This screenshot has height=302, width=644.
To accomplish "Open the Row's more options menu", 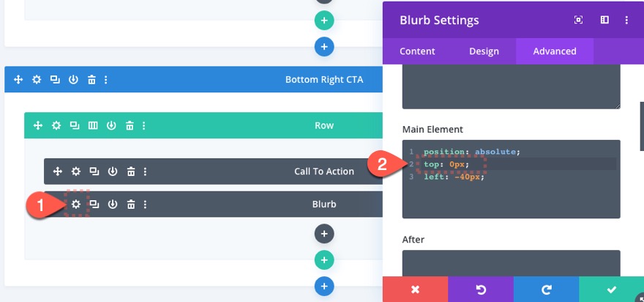I will [145, 125].
